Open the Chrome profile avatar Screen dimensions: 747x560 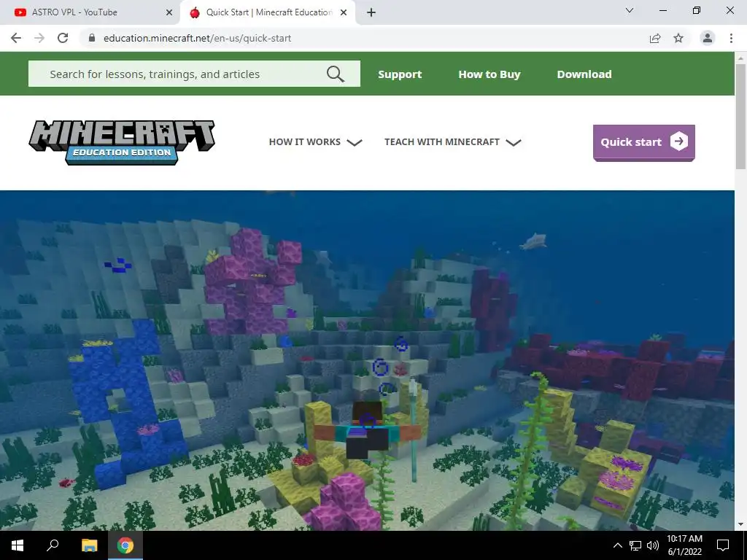[x=708, y=38]
